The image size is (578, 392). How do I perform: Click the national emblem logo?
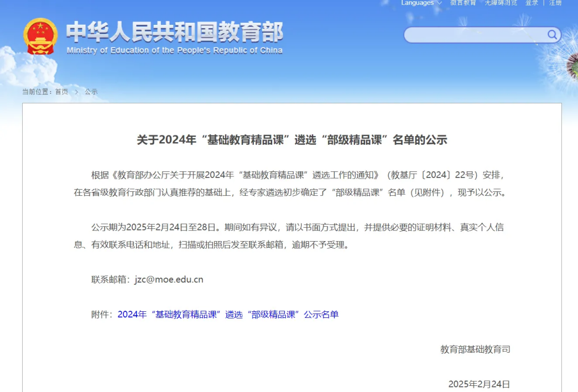(x=40, y=36)
